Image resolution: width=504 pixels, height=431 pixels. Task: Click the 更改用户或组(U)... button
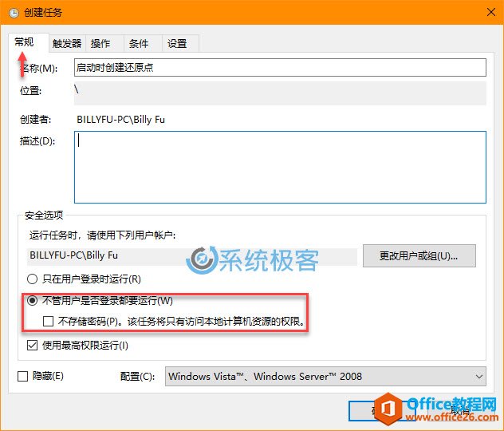click(419, 255)
